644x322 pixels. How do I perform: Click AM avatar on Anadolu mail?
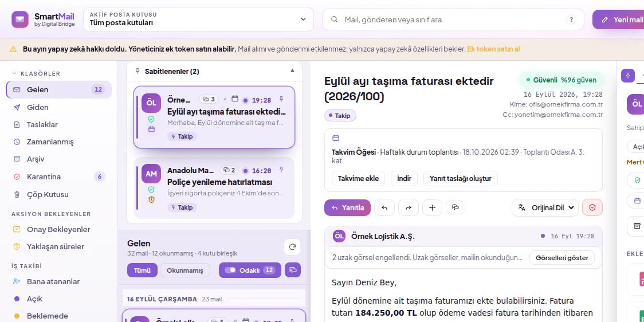point(151,174)
